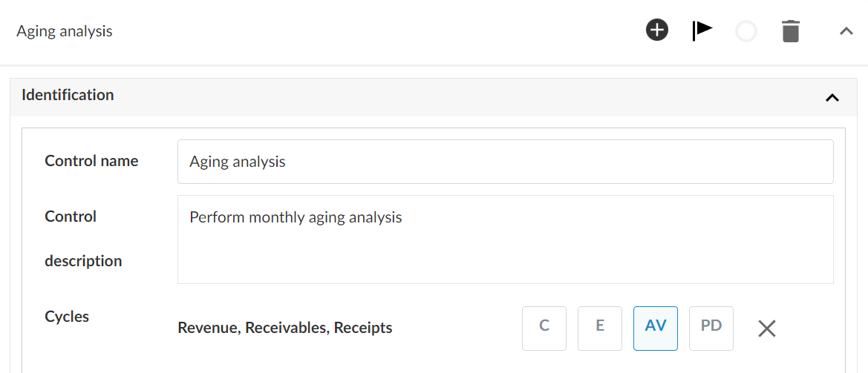
Task: Click the Control description label
Action: tap(83, 239)
